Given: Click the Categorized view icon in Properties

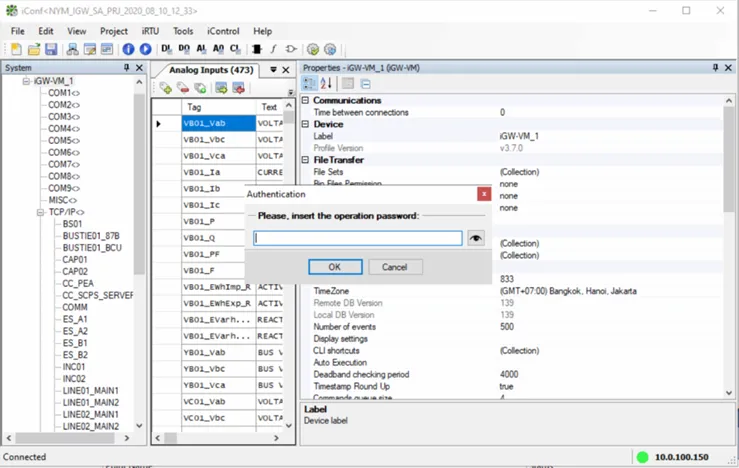Looking at the screenshot, I should (310, 84).
